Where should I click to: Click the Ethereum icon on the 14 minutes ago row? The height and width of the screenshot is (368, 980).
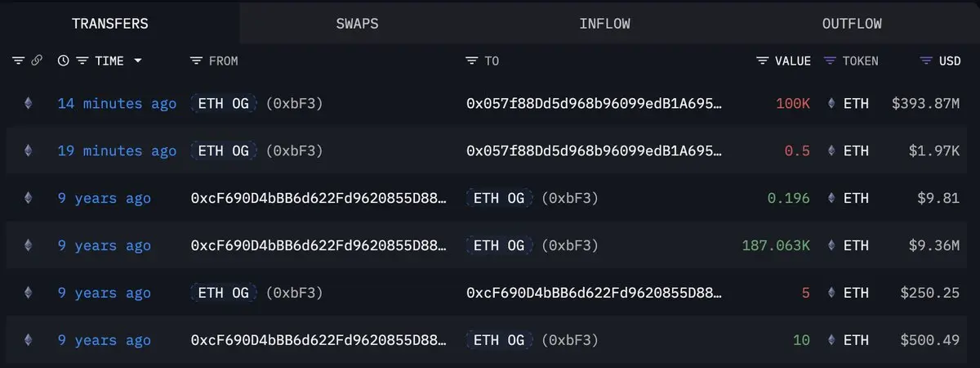(28, 104)
